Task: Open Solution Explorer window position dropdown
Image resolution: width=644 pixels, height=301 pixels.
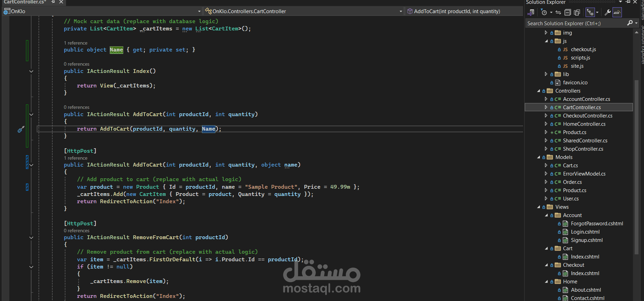Action: coord(620,2)
